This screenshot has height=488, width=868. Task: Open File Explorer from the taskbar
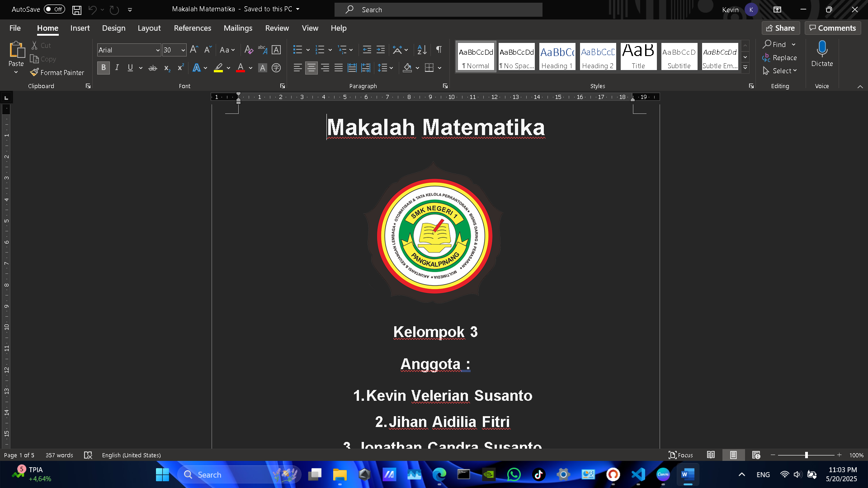(340, 474)
